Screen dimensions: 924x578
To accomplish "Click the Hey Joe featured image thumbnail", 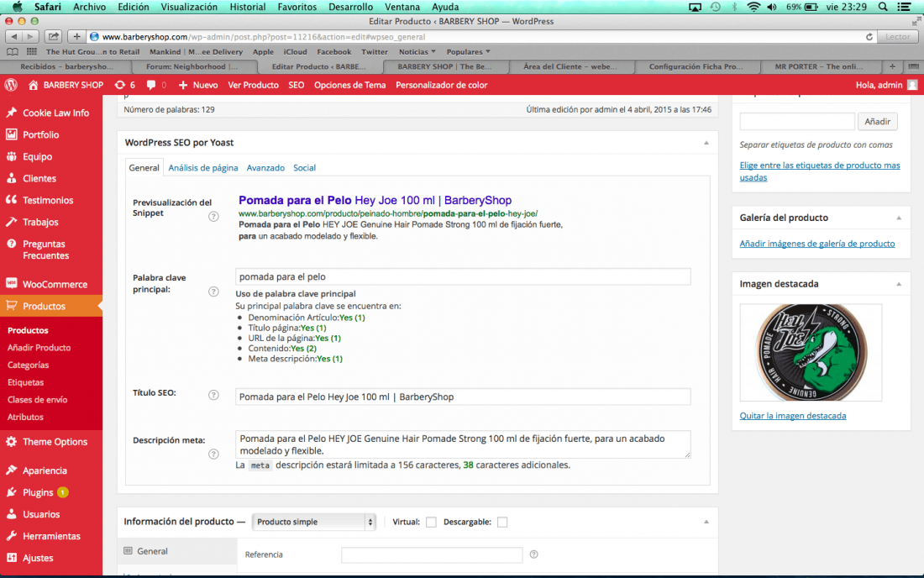I will coord(811,352).
